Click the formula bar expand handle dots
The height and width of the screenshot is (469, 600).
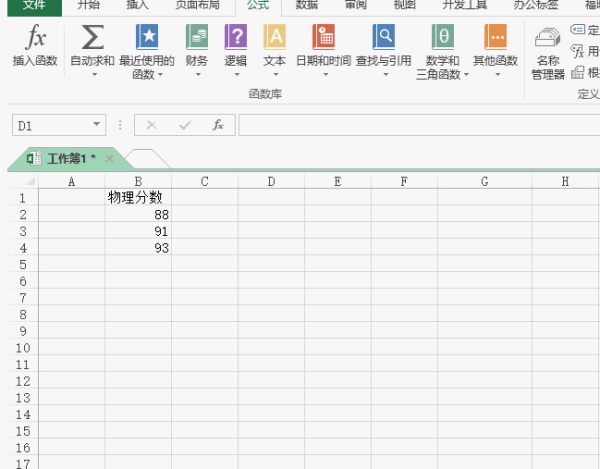coord(120,125)
